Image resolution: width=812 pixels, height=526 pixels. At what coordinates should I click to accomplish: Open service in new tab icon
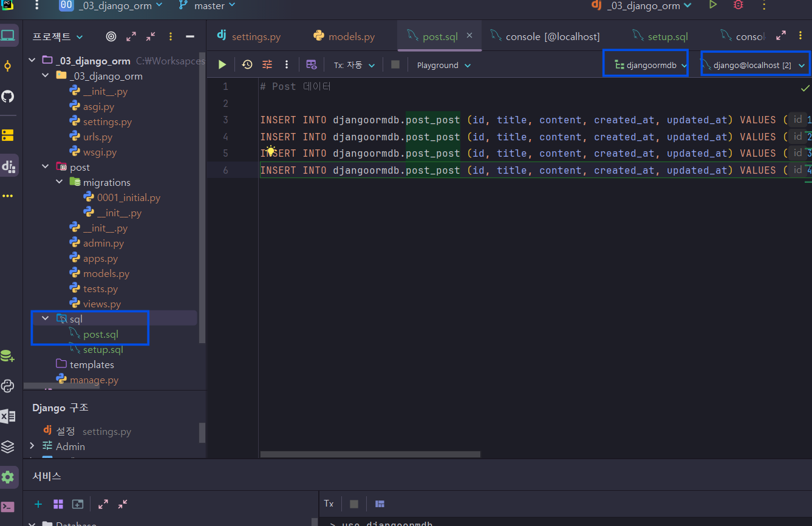click(x=78, y=504)
